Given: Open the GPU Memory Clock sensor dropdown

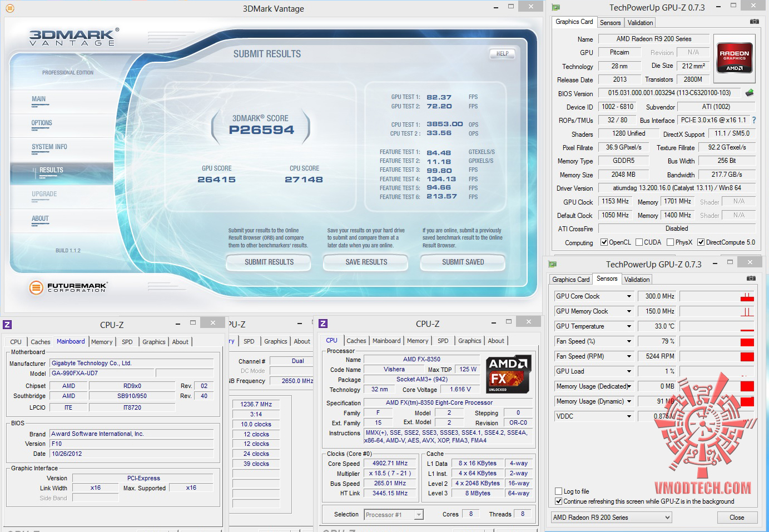Looking at the screenshot, I should [x=629, y=311].
